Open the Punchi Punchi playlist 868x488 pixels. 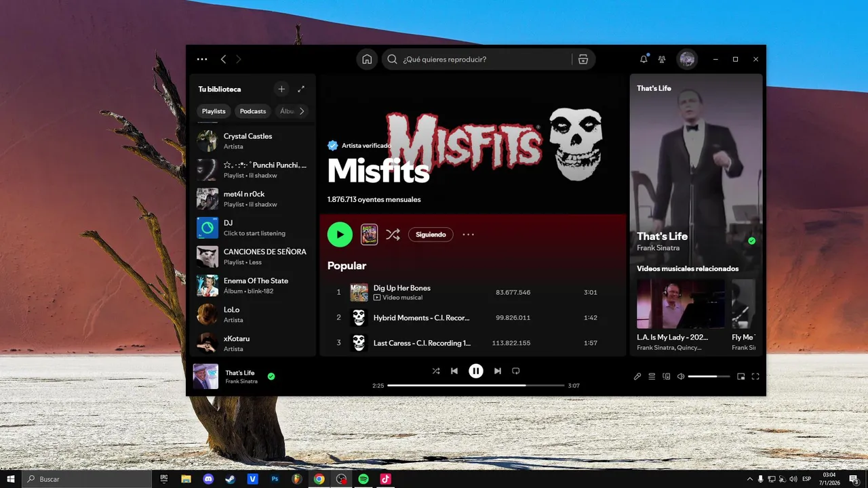coord(253,169)
